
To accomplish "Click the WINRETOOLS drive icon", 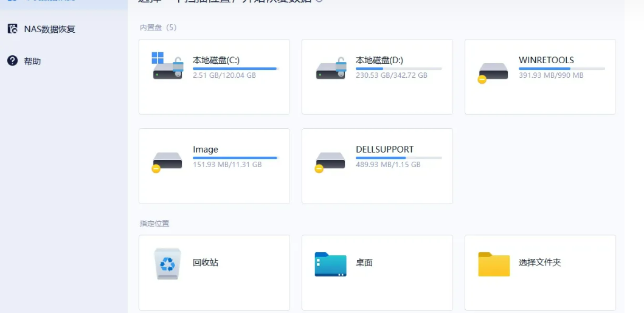I will click(493, 71).
